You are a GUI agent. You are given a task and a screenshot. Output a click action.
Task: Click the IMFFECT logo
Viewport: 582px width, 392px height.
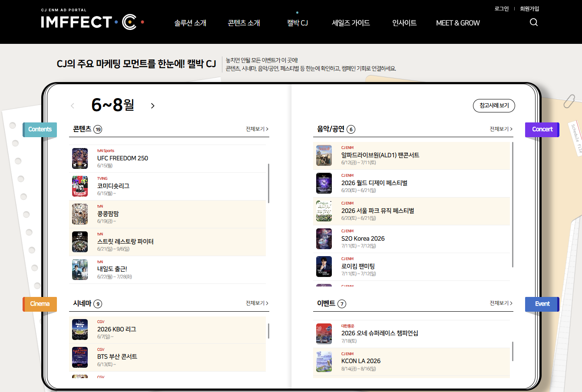[93, 22]
